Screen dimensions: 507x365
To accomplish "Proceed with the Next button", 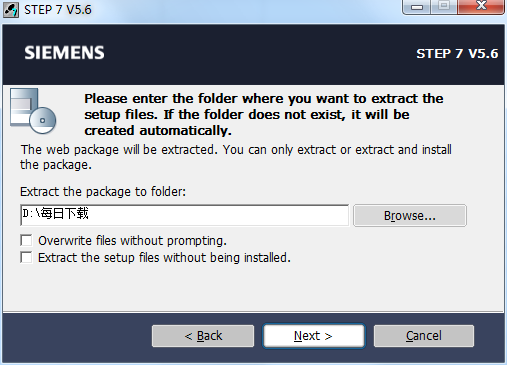I will click(313, 336).
